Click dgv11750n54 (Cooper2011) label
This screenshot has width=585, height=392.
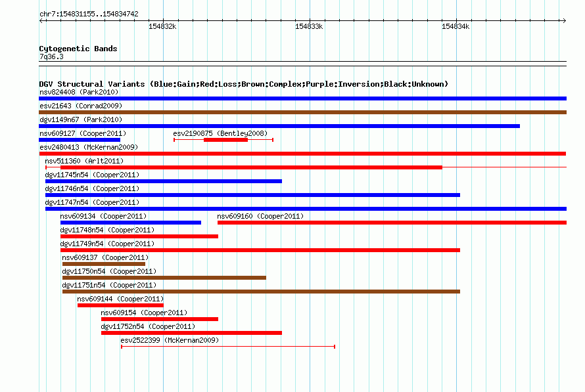[x=109, y=271]
